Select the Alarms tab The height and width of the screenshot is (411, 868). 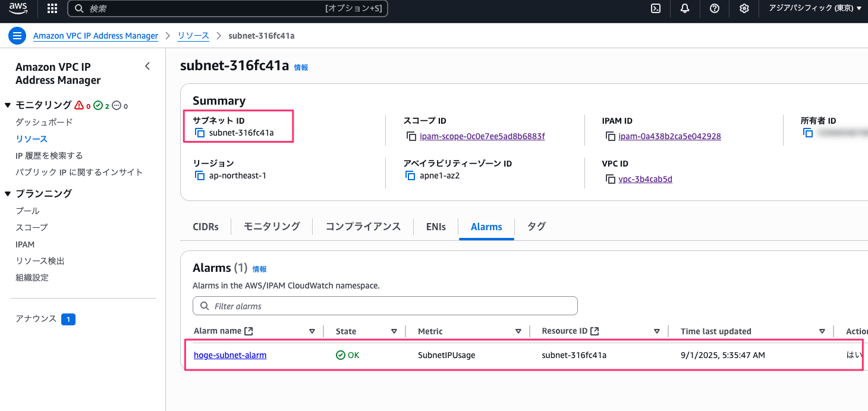[x=486, y=227]
